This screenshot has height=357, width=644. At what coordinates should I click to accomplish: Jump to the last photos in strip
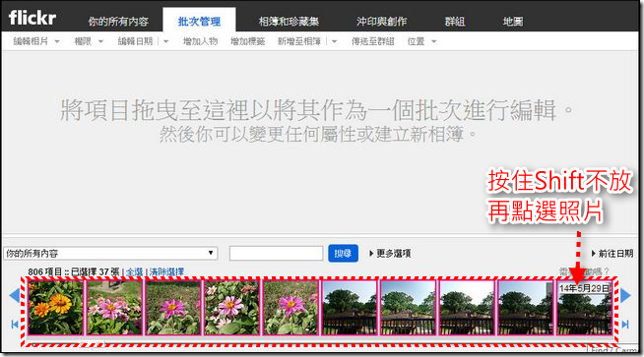point(625,325)
